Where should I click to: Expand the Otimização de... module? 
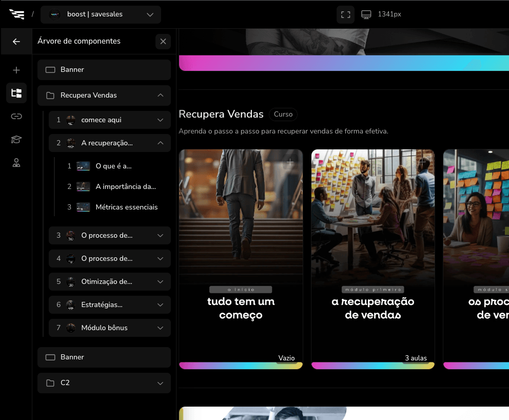tap(161, 281)
